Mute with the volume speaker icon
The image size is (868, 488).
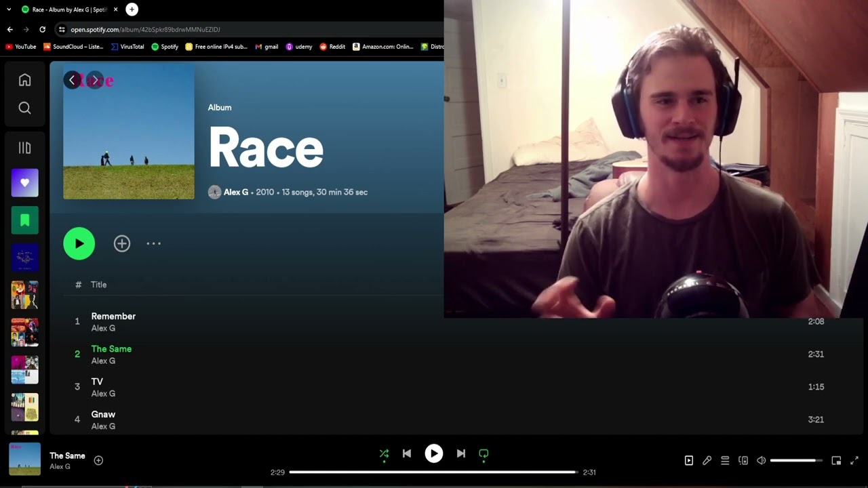761,460
